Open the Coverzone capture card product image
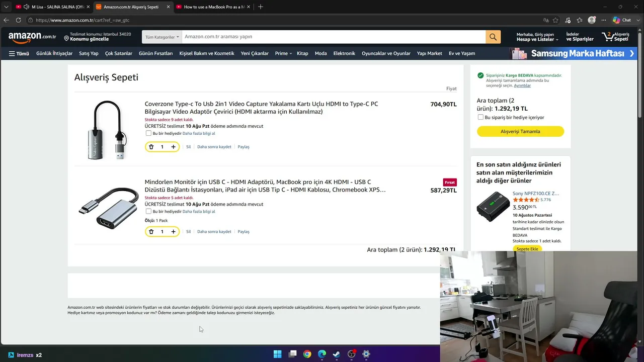The height and width of the screenshot is (362, 644). pos(106,130)
